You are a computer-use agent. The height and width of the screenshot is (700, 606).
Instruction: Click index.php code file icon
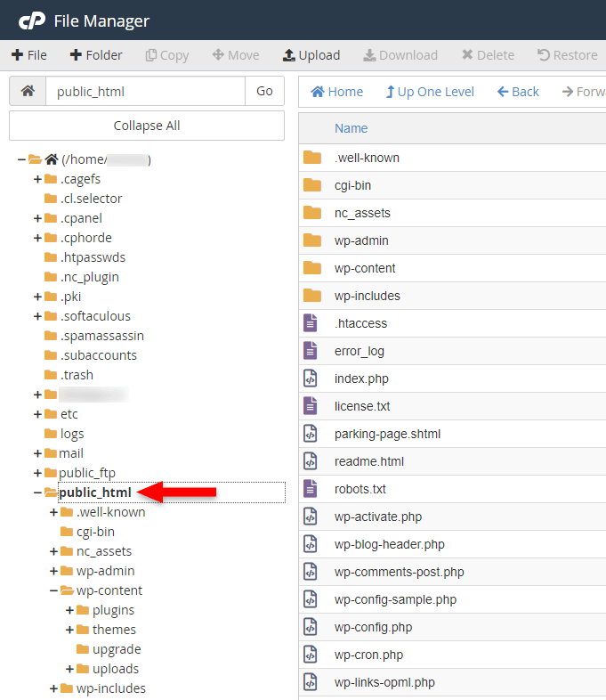[311, 378]
